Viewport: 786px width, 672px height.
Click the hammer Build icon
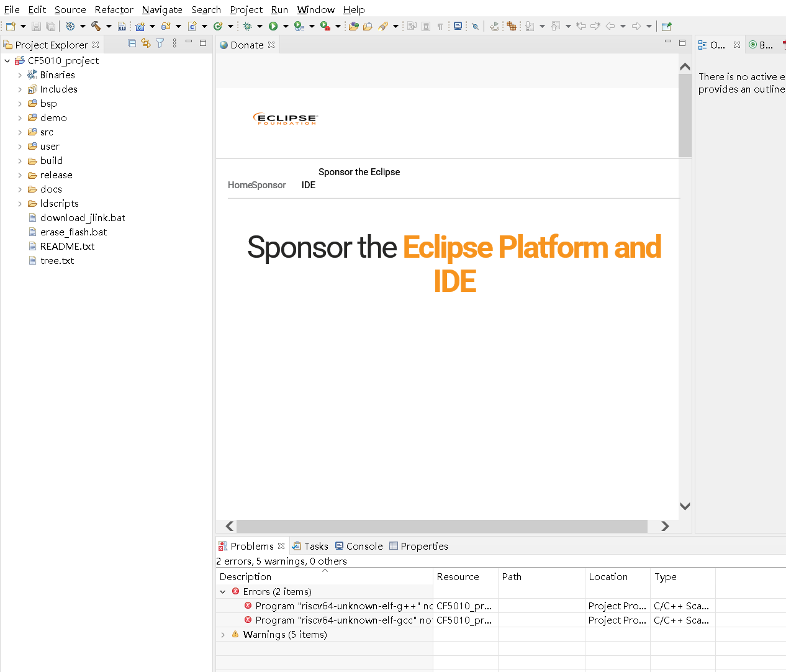click(96, 26)
